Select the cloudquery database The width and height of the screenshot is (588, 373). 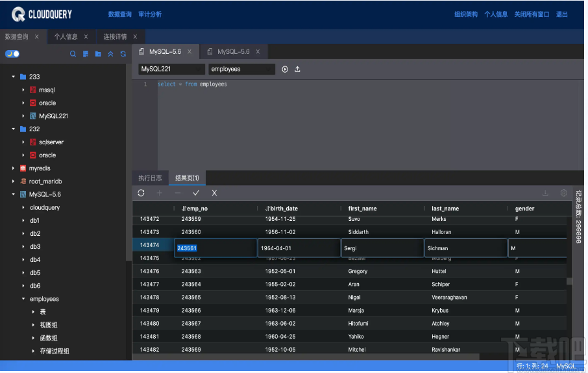(x=45, y=208)
